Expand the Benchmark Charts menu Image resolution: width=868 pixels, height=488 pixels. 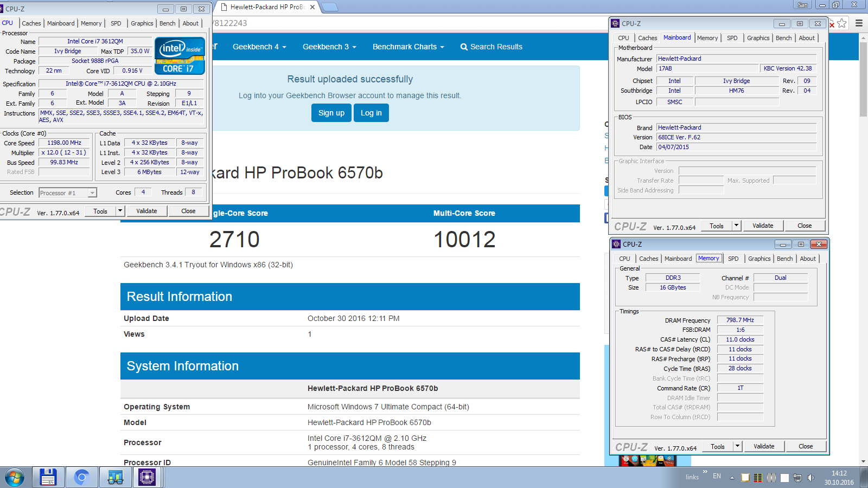coord(408,47)
